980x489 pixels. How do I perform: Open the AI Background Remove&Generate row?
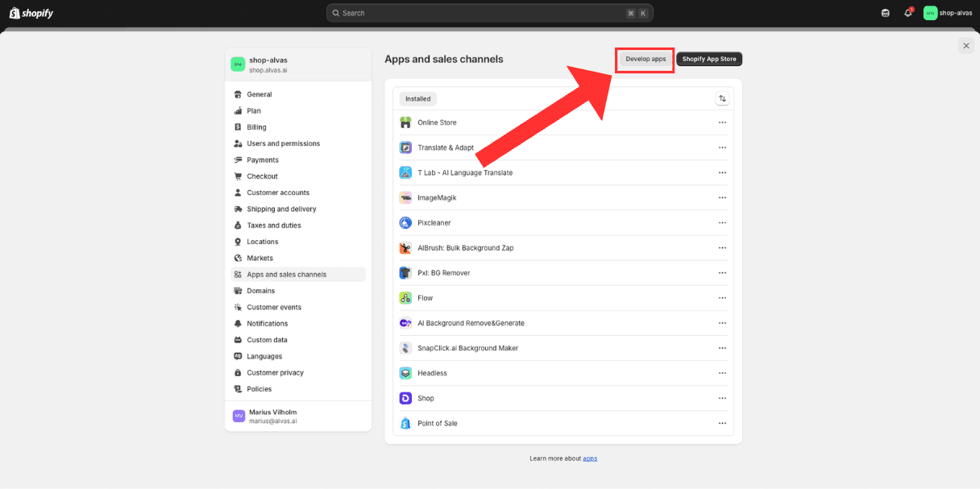(x=563, y=323)
